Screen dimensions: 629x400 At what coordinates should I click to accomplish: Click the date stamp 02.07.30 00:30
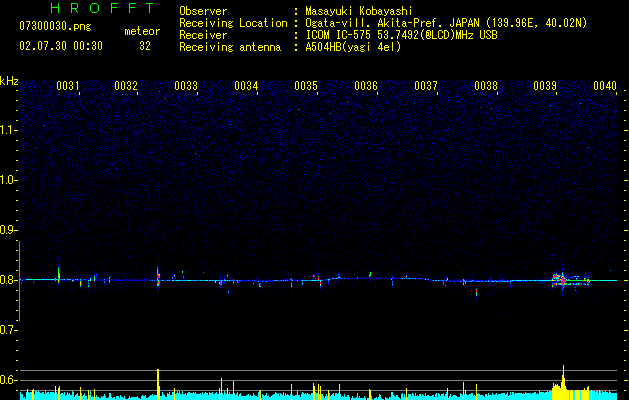tap(61, 46)
